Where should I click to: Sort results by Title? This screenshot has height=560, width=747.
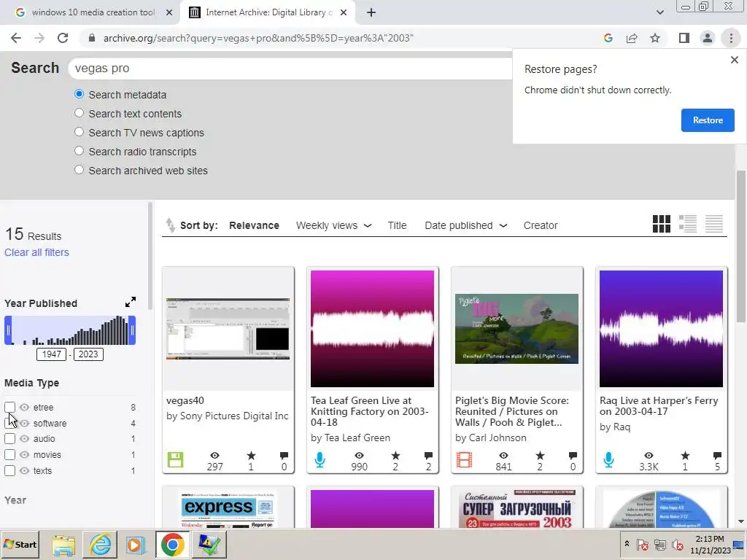click(397, 225)
